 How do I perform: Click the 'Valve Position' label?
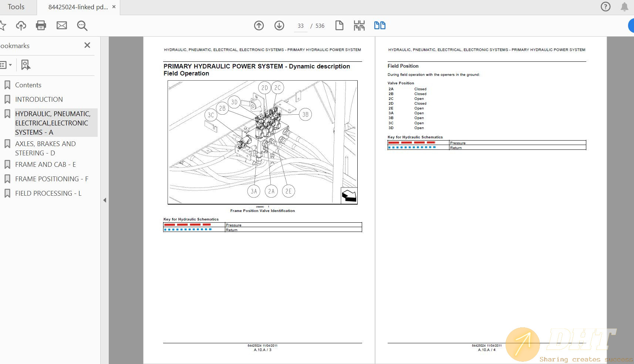click(401, 83)
